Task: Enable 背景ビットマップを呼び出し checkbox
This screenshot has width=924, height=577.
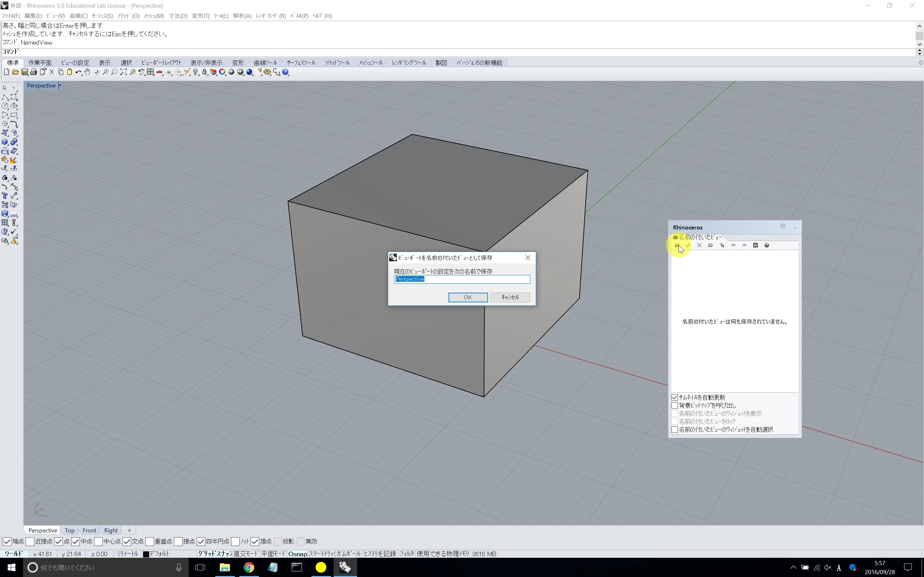Action: coord(675,405)
